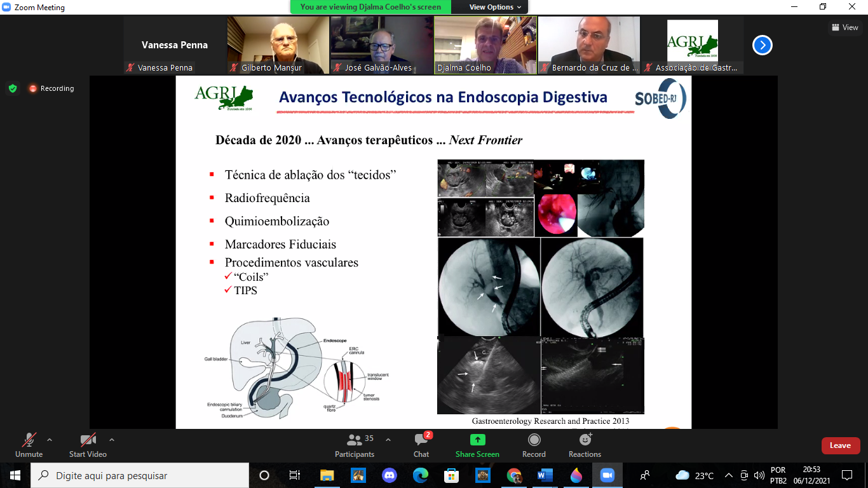
Task: Select Gilberto Mansur's video thumbnail
Action: (x=278, y=44)
